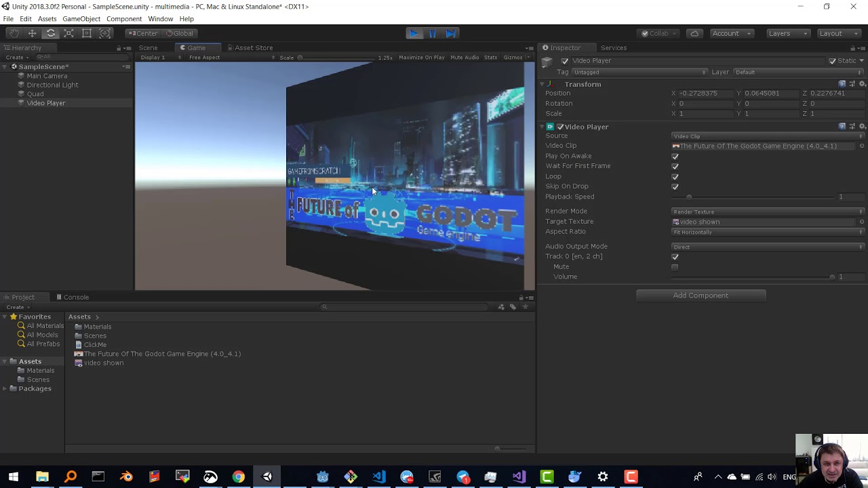868x488 pixels.
Task: Toggle Mute Audio in Game view
Action: 465,58
